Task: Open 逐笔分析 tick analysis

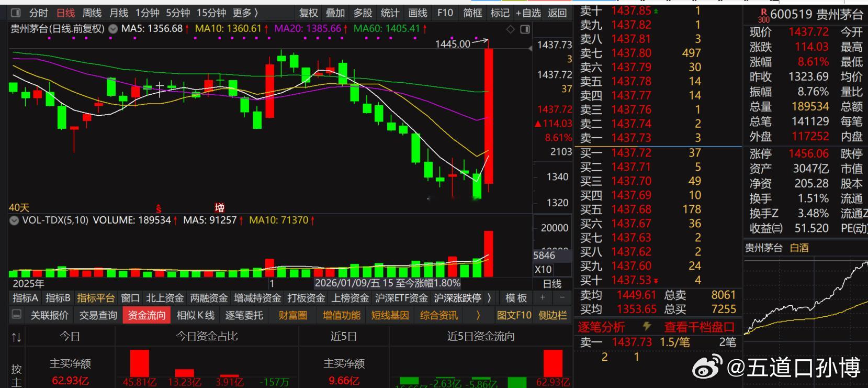Action: click(x=601, y=327)
